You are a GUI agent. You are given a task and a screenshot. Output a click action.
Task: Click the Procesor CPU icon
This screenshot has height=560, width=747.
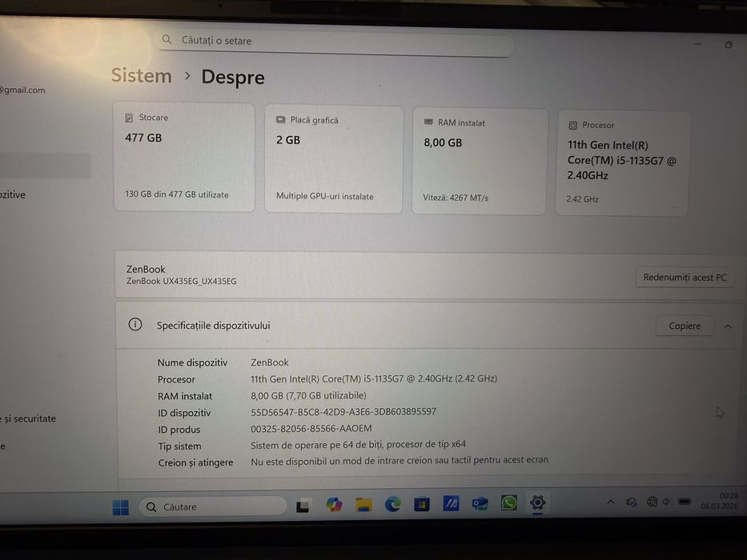click(x=572, y=126)
